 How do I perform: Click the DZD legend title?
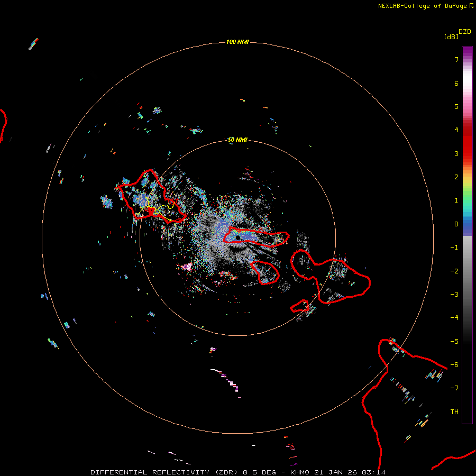pyautogui.click(x=465, y=32)
